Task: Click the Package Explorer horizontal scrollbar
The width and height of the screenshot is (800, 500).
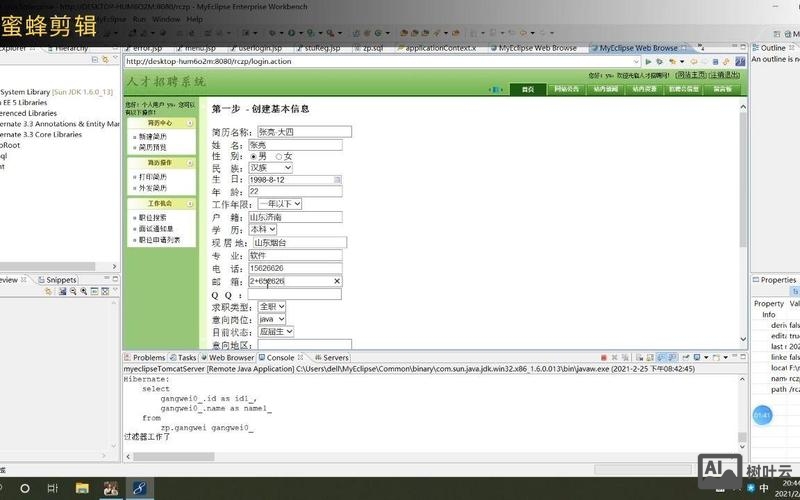Action: click(47, 266)
